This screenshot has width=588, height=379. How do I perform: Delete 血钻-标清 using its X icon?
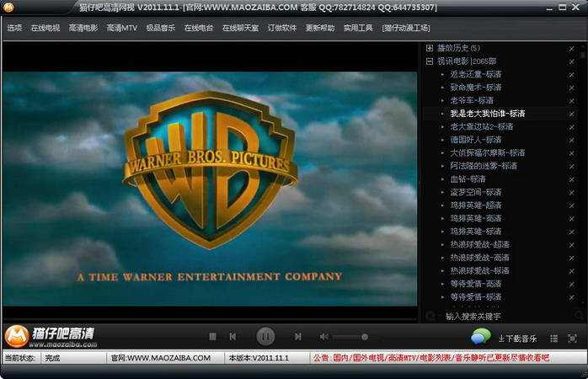[x=571, y=180]
